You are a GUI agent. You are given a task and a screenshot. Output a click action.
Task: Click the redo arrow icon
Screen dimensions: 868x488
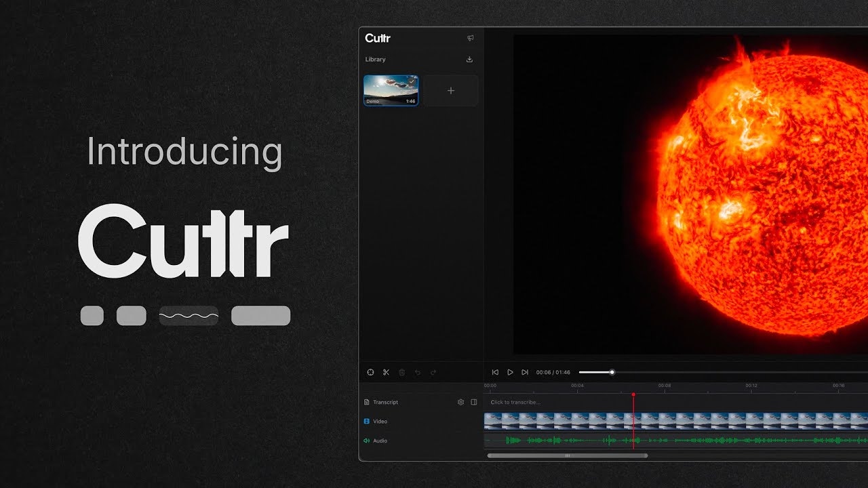click(433, 372)
